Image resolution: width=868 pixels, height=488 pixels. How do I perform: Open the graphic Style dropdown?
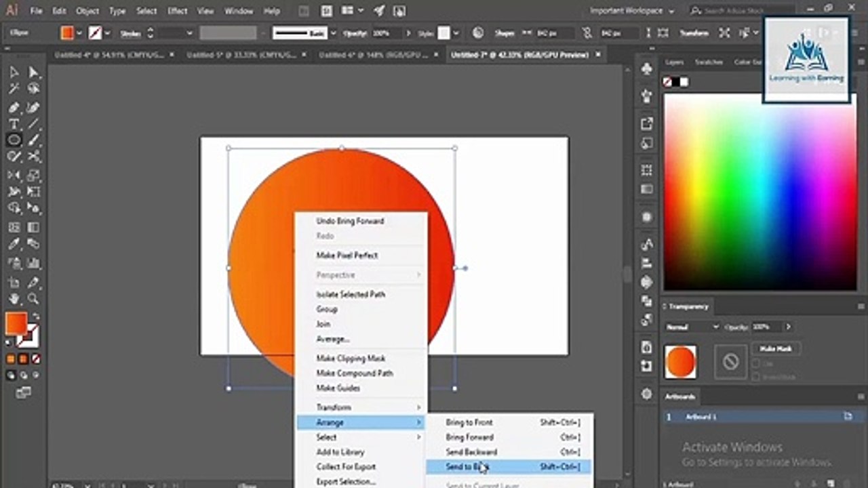click(x=456, y=33)
